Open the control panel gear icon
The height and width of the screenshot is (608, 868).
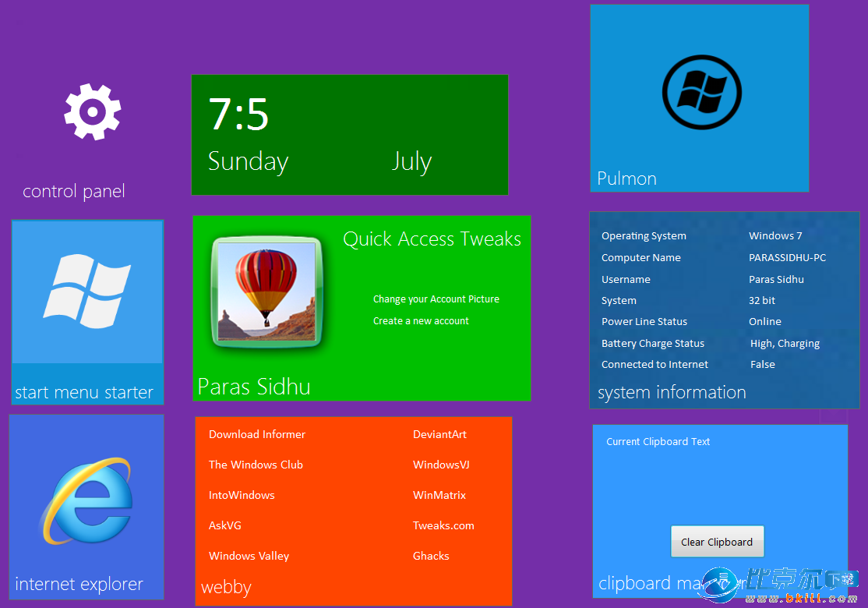pos(92,112)
